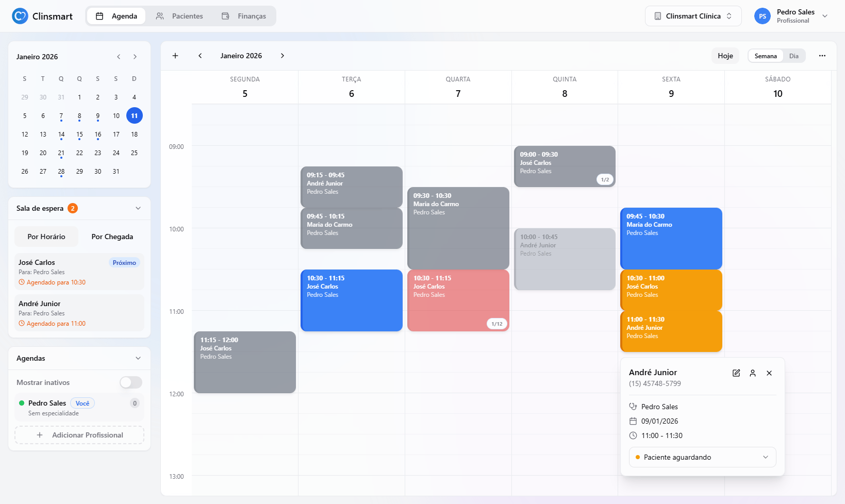Open André Junior waiting room card

(x=79, y=313)
